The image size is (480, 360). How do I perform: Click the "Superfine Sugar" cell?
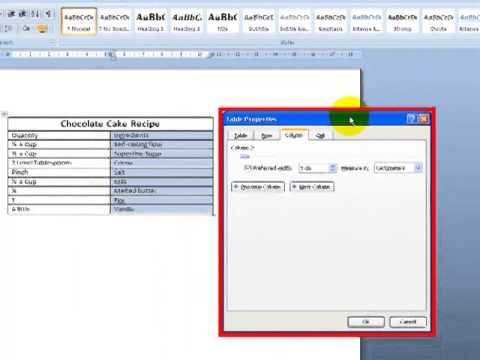(x=161, y=154)
